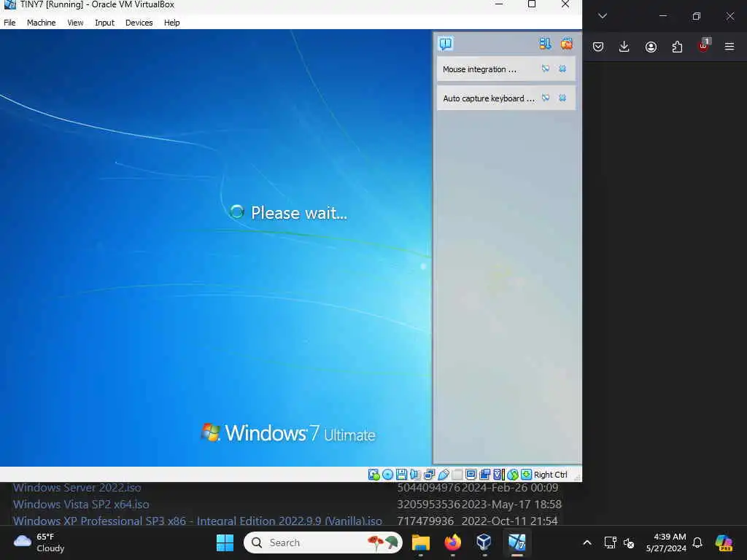Open the notification bell in taskbar
747x560 pixels.
tap(697, 542)
